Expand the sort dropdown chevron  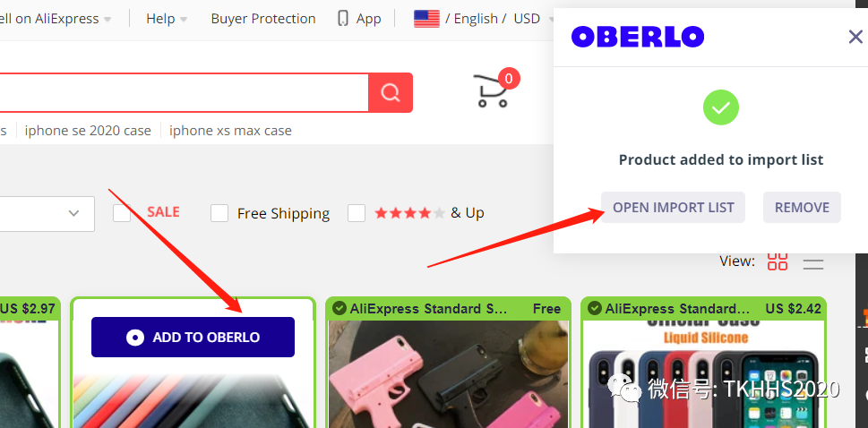point(73,213)
